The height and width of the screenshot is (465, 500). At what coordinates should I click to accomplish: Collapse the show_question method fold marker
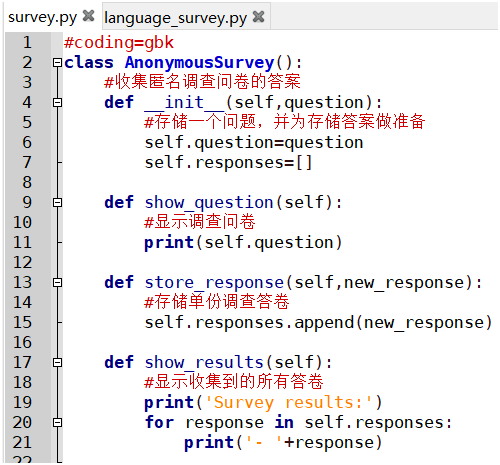coord(57,202)
